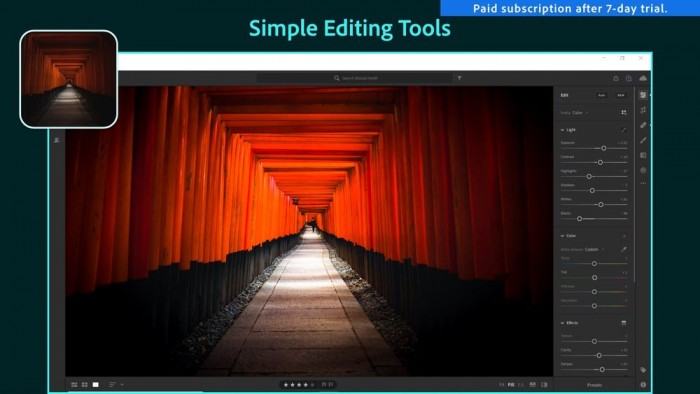Open the Presets button
The width and height of the screenshot is (700, 394).
click(594, 385)
